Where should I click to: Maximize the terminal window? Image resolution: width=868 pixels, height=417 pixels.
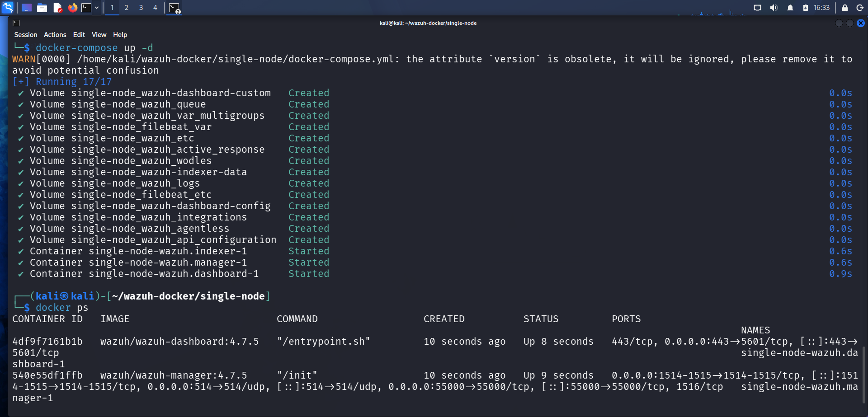(x=850, y=23)
